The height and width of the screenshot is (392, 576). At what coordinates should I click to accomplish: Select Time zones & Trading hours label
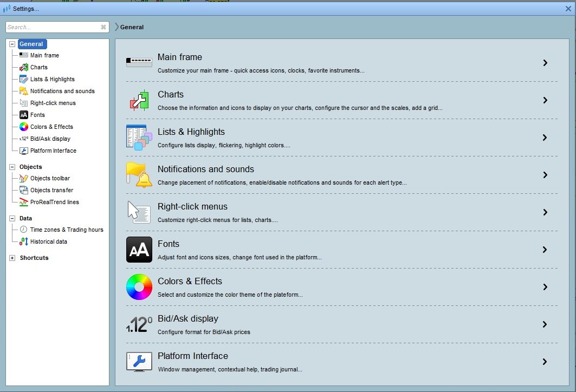[67, 230]
